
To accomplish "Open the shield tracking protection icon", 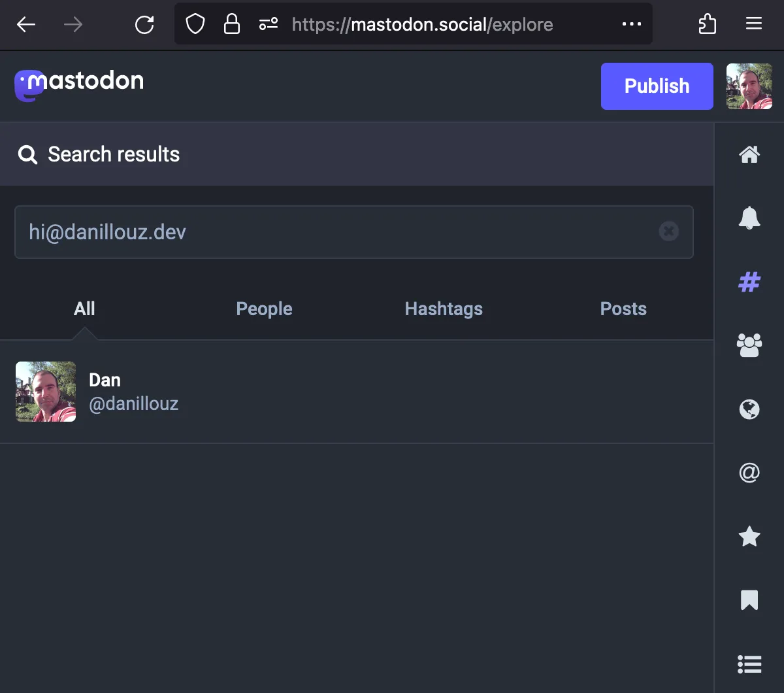I will point(195,25).
